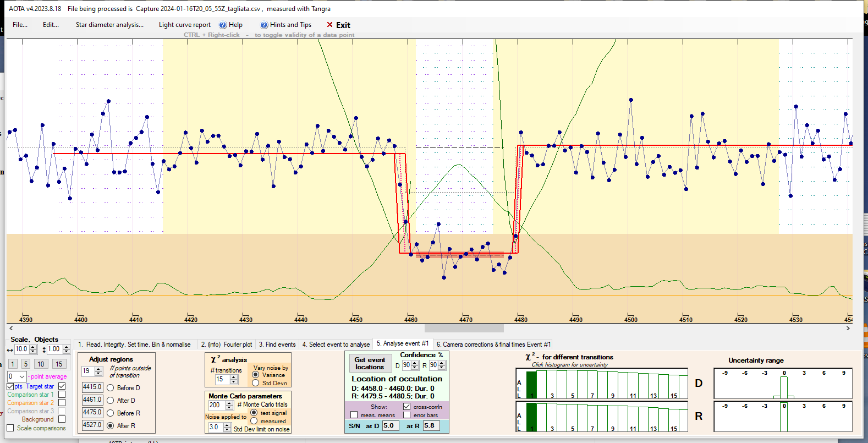The height and width of the screenshot is (443, 868).
Task: Open the Star diameter analysis menu
Action: 109,25
